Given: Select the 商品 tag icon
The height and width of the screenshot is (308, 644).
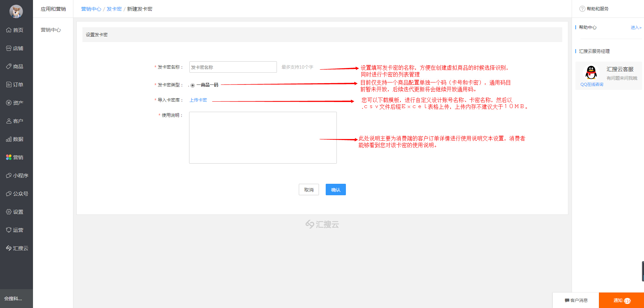Looking at the screenshot, I should tap(9, 66).
